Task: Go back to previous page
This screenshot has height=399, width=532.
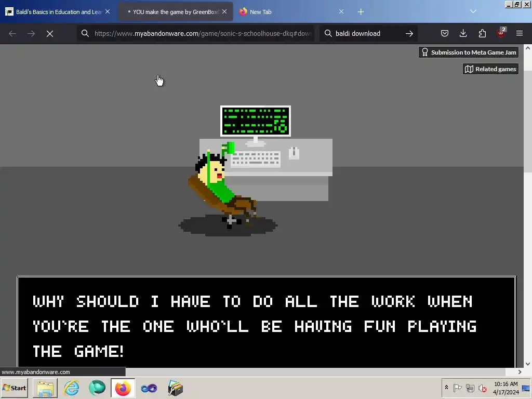Action: pos(12,34)
